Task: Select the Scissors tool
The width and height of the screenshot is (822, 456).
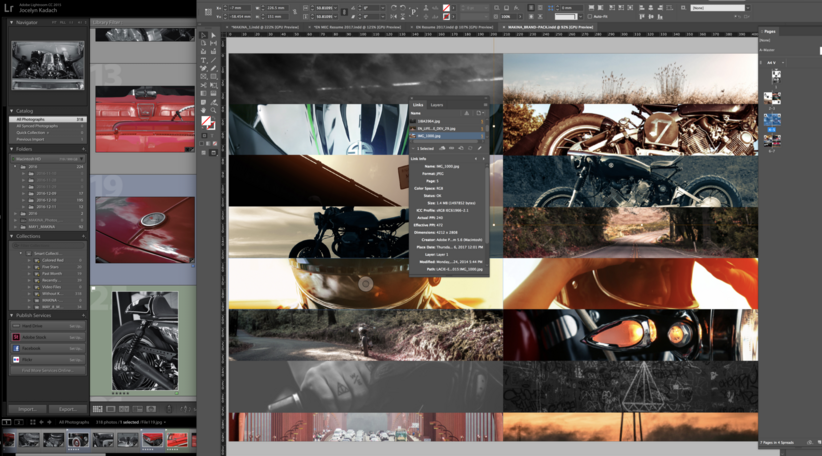Action: (x=204, y=85)
